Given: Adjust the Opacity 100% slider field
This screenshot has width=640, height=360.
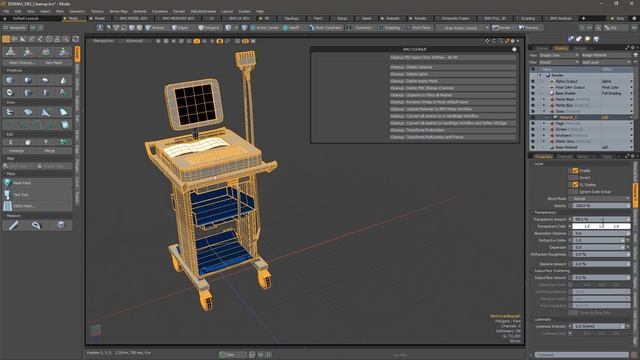Looking at the screenshot, I should point(601,206).
